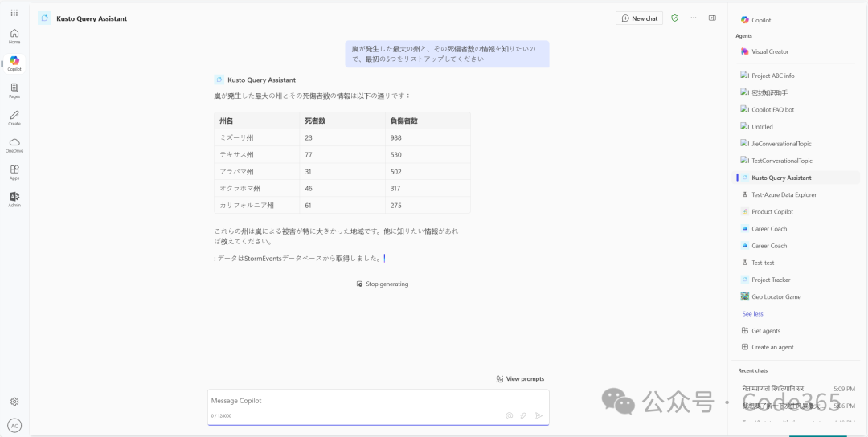
Task: Click the green shield protection icon
Action: tap(675, 18)
